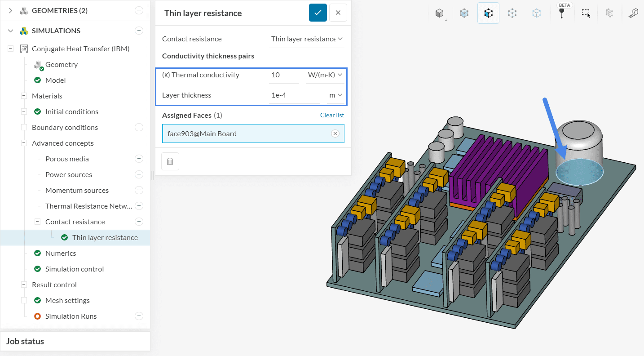The width and height of the screenshot is (644, 356).
Task: Open the render mode cube menu
Action: click(x=440, y=13)
